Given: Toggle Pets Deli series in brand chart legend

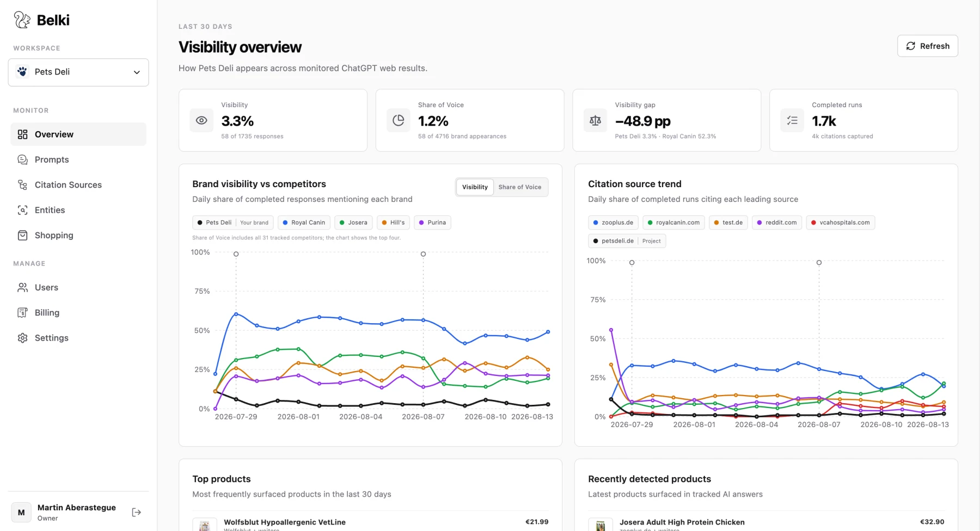Looking at the screenshot, I should [x=232, y=223].
